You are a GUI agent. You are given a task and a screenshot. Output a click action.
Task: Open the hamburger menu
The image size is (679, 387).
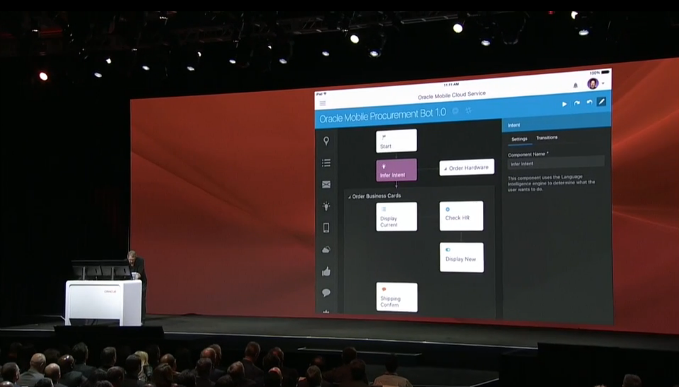point(323,103)
